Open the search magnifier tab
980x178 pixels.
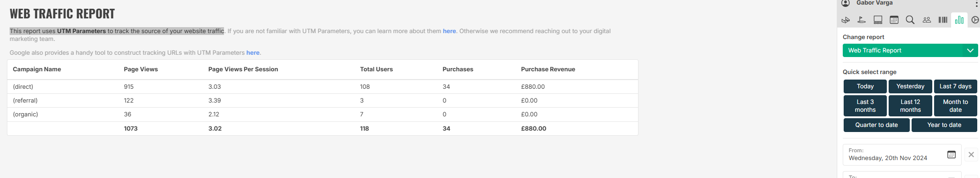point(910,20)
